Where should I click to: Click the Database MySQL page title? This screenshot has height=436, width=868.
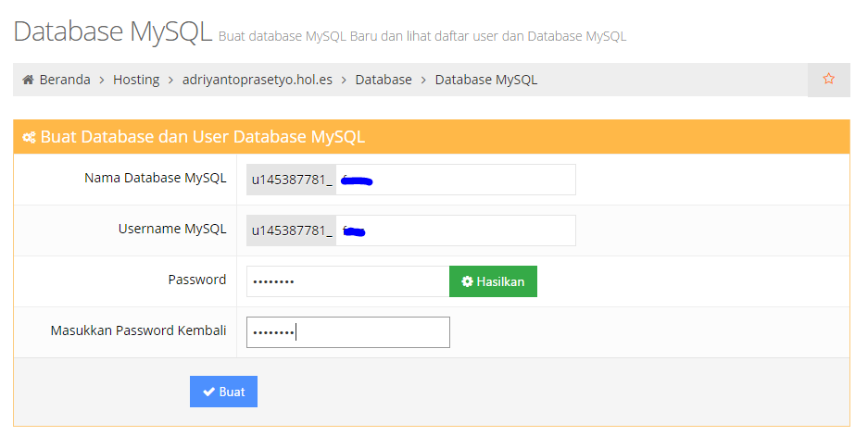coord(113,31)
